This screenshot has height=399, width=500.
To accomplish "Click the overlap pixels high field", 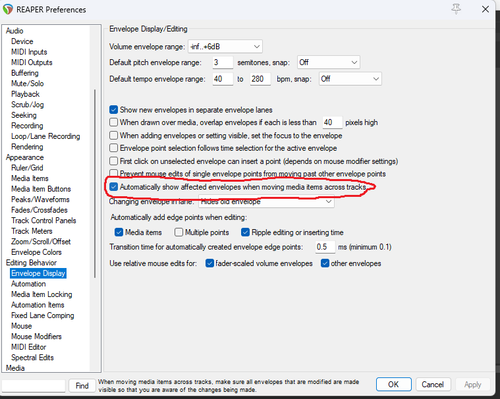I will pos(332,122).
